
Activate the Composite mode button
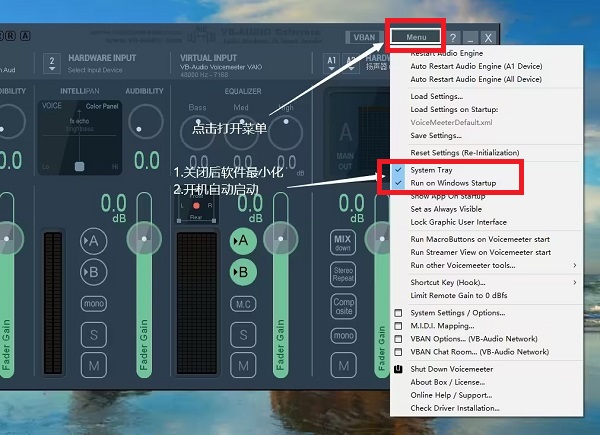click(343, 304)
